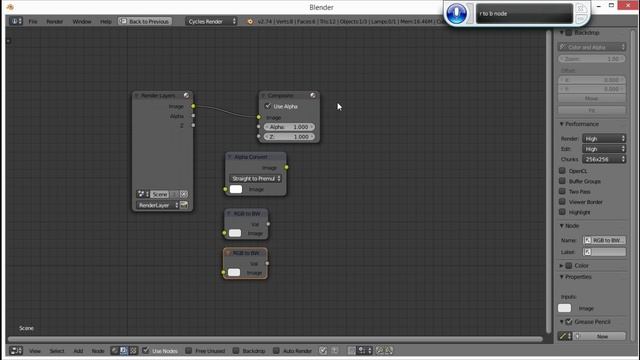The image size is (640, 360).
Task: Click unlink scene X icon on Render Layers node
Action: pyautogui.click(x=184, y=194)
